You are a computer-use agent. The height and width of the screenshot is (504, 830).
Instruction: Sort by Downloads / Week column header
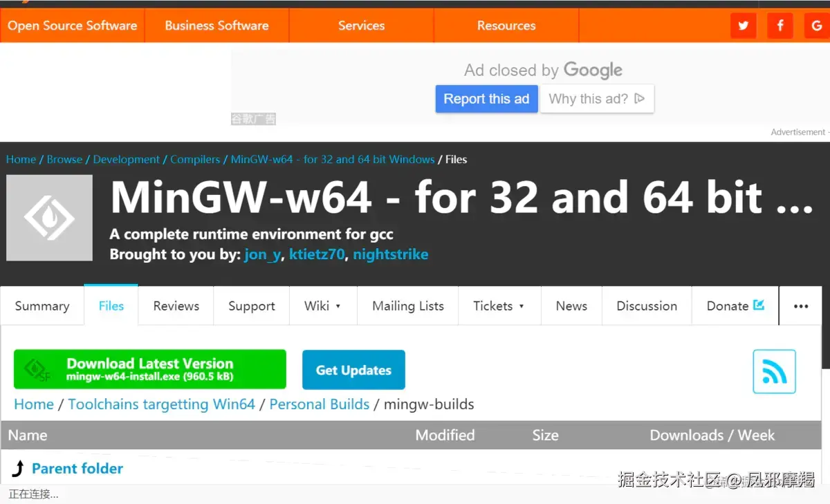(x=712, y=435)
